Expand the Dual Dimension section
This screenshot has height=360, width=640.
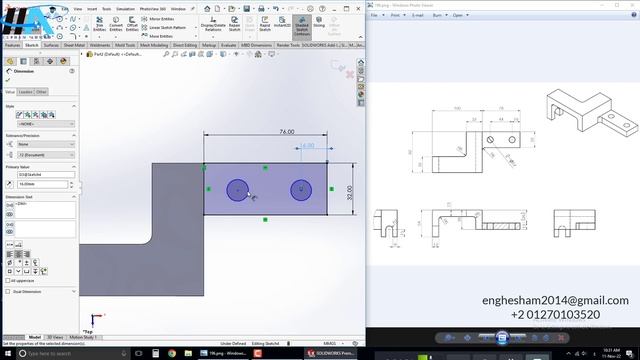click(x=74, y=291)
